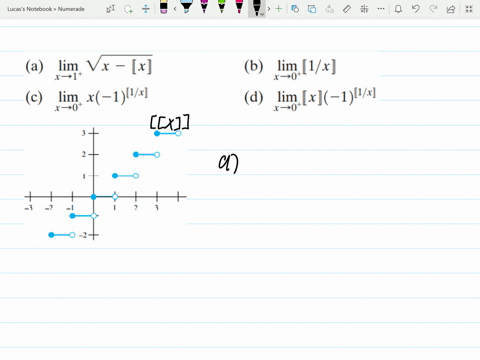Choose the Lasso Select tool
The height and width of the screenshot is (360, 480).
[x=128, y=9]
